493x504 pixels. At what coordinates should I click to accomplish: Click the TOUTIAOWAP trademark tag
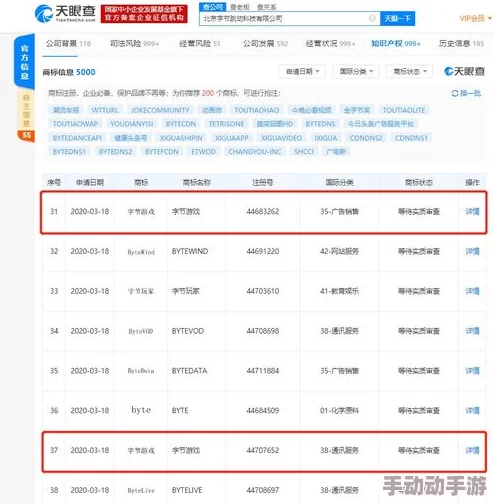tap(75, 124)
